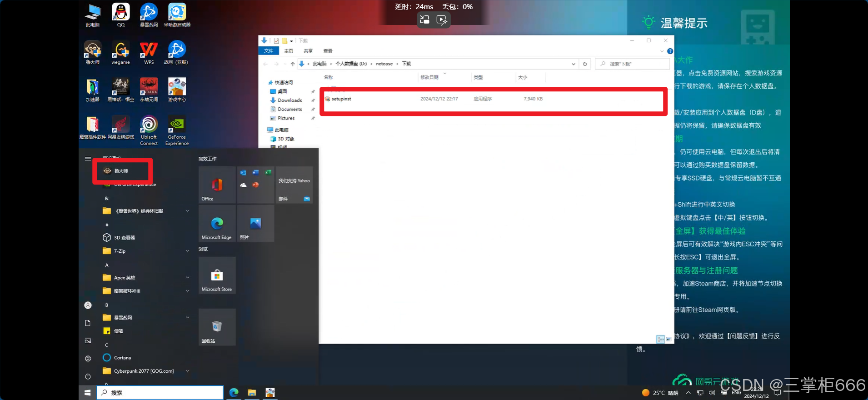This screenshot has width=868, height=400.
Task: Select Pictures in quick access
Action: coord(286,118)
